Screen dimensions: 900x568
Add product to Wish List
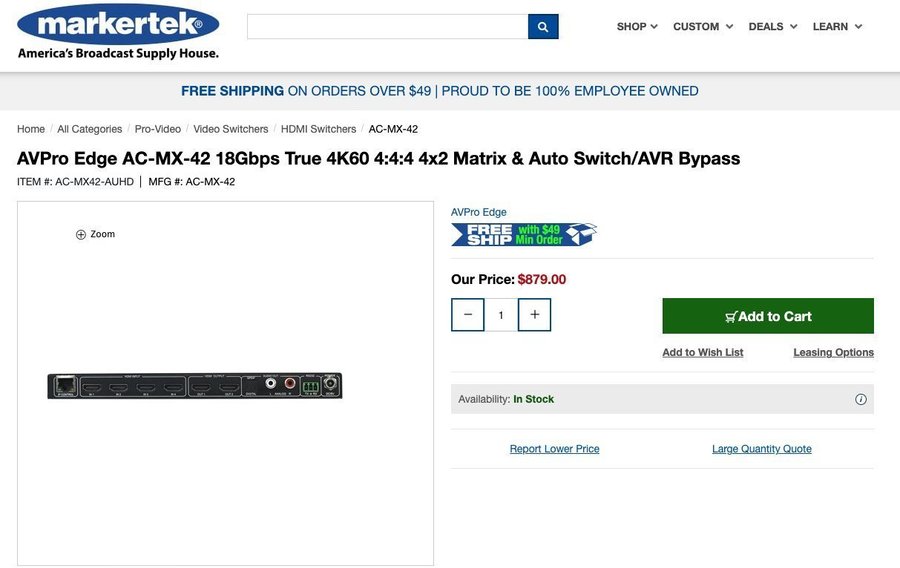pos(703,352)
